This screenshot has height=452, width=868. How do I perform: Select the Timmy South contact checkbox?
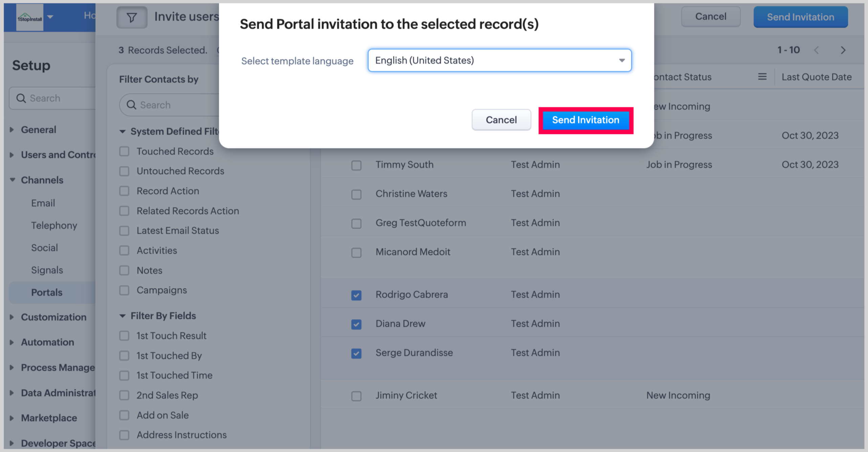click(x=356, y=165)
